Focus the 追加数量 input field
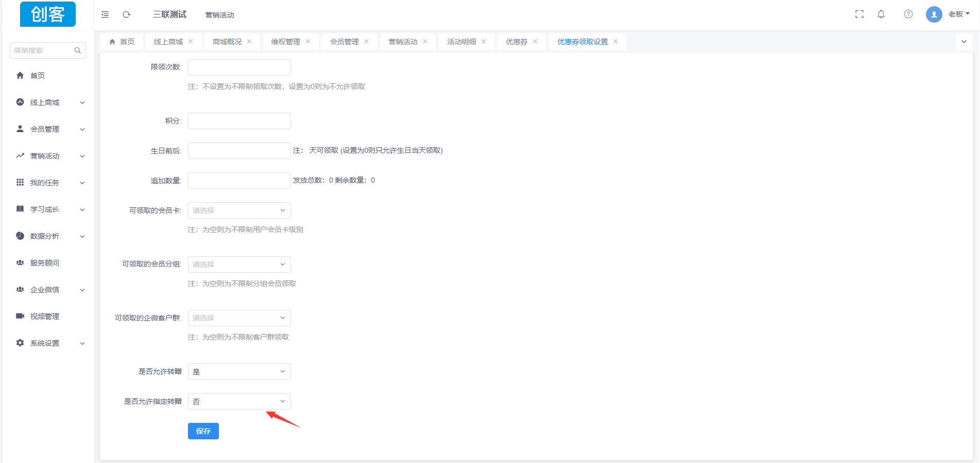 click(x=239, y=181)
